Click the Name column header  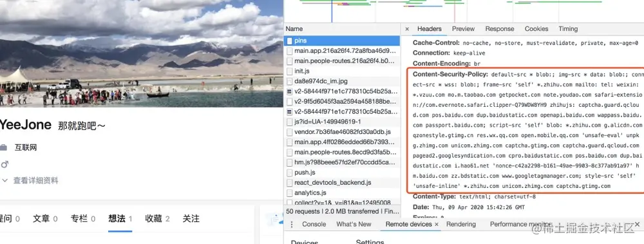(x=342, y=29)
